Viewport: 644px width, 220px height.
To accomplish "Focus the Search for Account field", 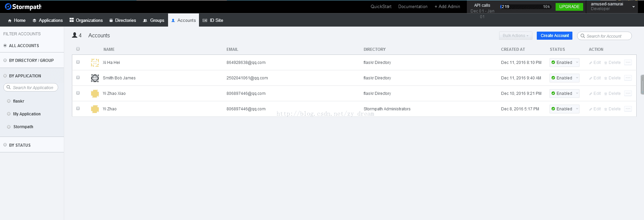I will click(604, 36).
